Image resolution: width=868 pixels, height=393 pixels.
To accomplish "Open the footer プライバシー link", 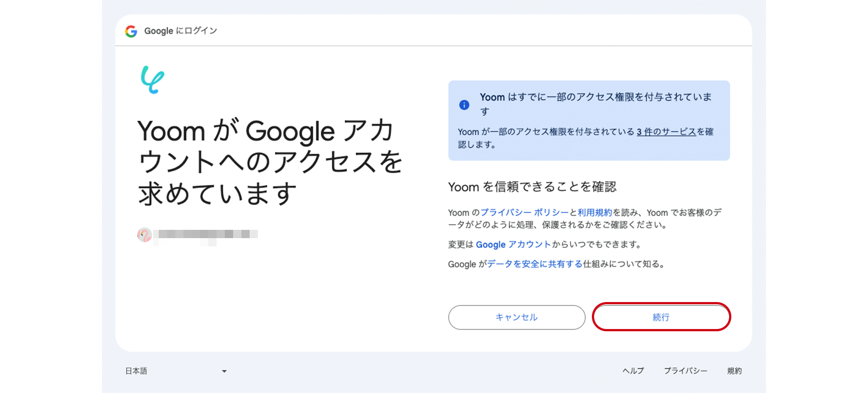I will pos(686,371).
